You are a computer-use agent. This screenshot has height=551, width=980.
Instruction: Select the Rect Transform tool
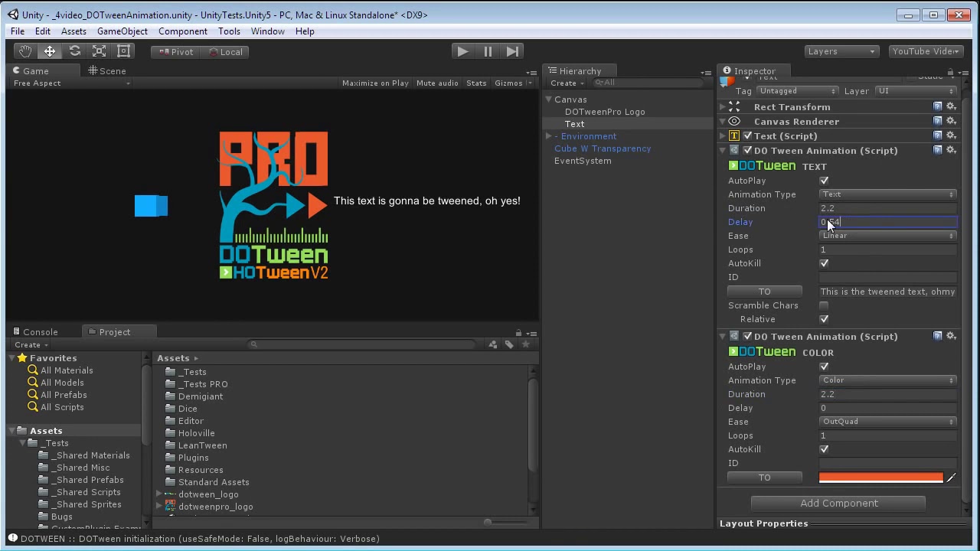coord(123,51)
